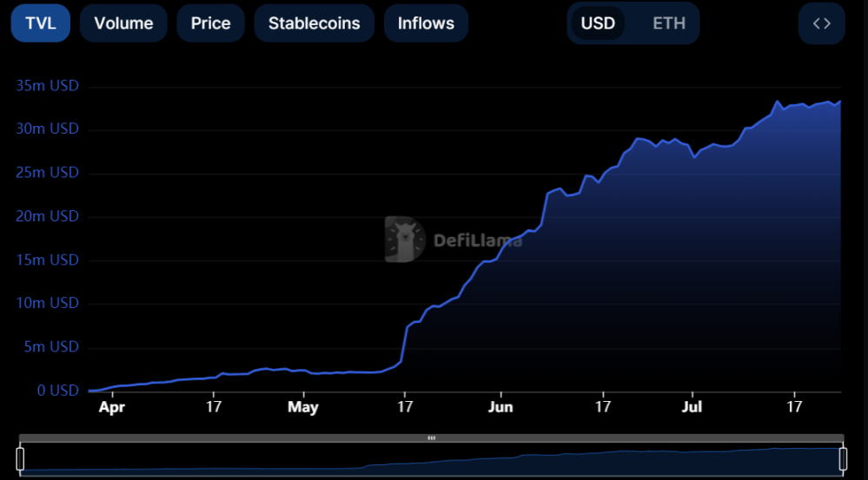Open the embed code icon button
This screenshot has width=868, height=480.
(821, 23)
